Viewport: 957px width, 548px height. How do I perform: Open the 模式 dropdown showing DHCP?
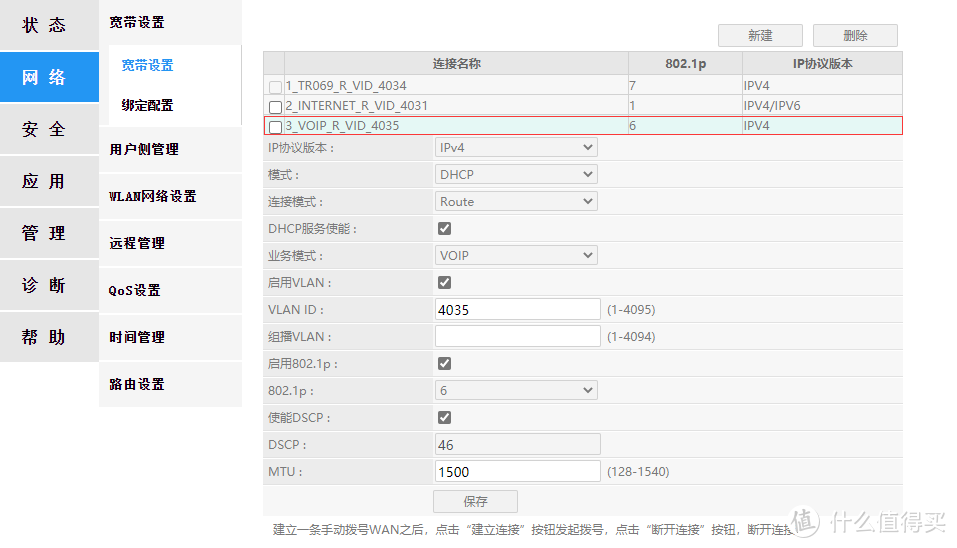pos(516,175)
